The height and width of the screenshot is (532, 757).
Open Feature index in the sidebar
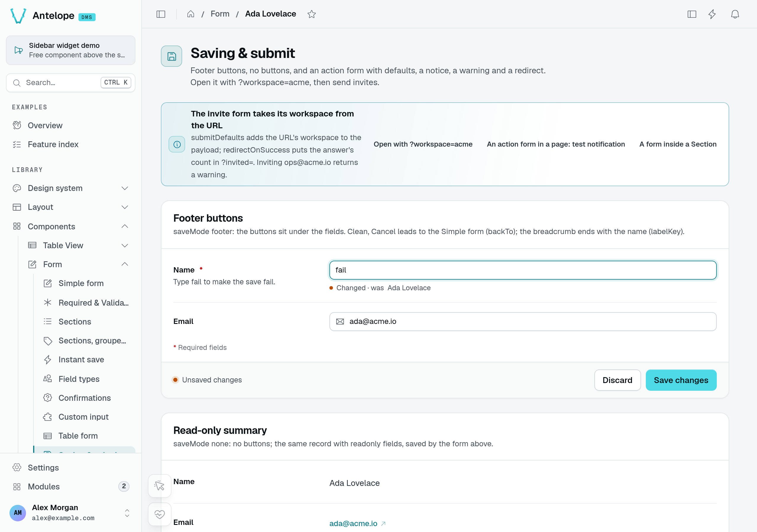pos(71,144)
